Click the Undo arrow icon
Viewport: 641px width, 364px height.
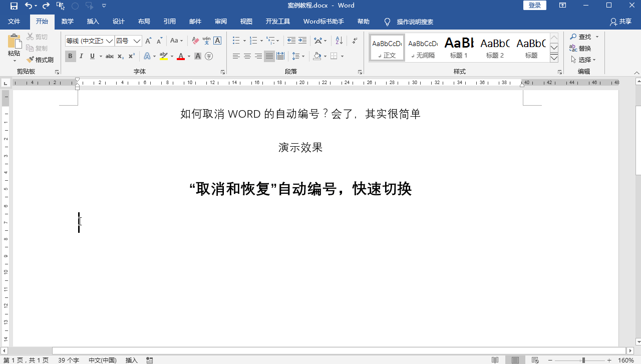[x=29, y=6]
